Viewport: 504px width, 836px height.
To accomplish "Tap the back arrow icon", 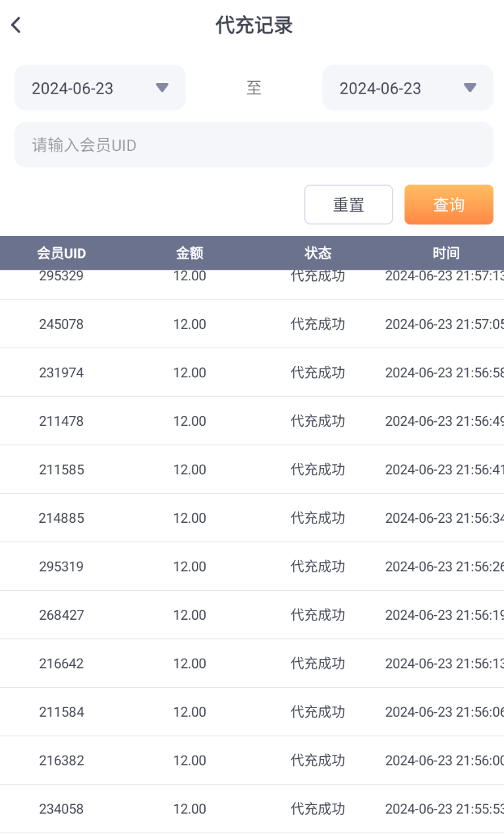I will pos(16,26).
